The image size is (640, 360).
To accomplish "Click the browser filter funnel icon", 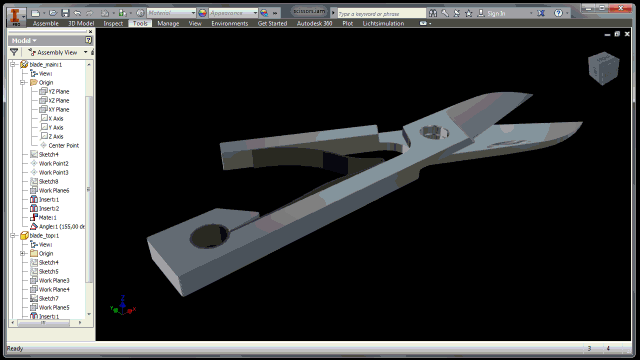I will point(14,52).
